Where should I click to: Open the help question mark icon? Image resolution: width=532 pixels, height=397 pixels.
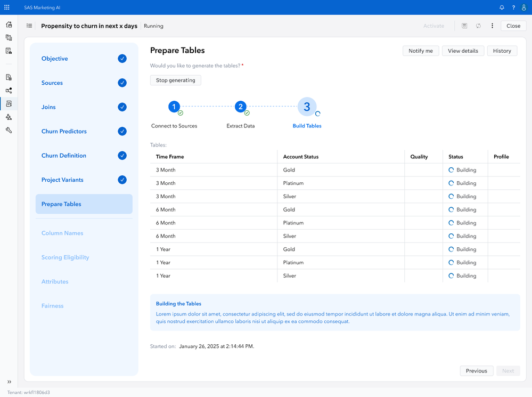point(513,7)
